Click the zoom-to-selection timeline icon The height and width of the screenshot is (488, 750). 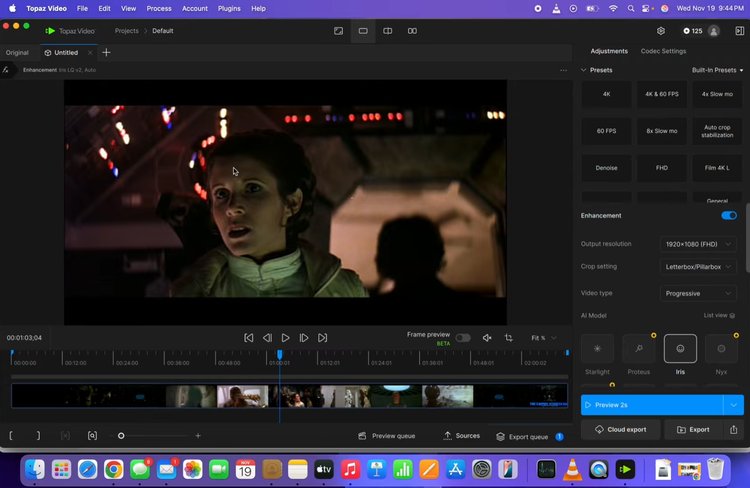click(x=92, y=435)
